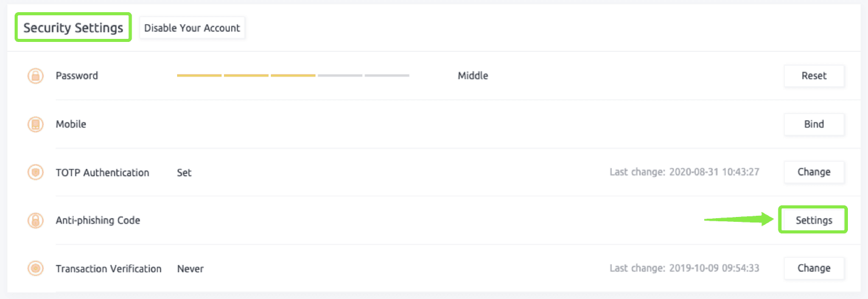Screen dimensions: 868x299
Task: Change the TOTP Authentication setting
Action: point(814,172)
